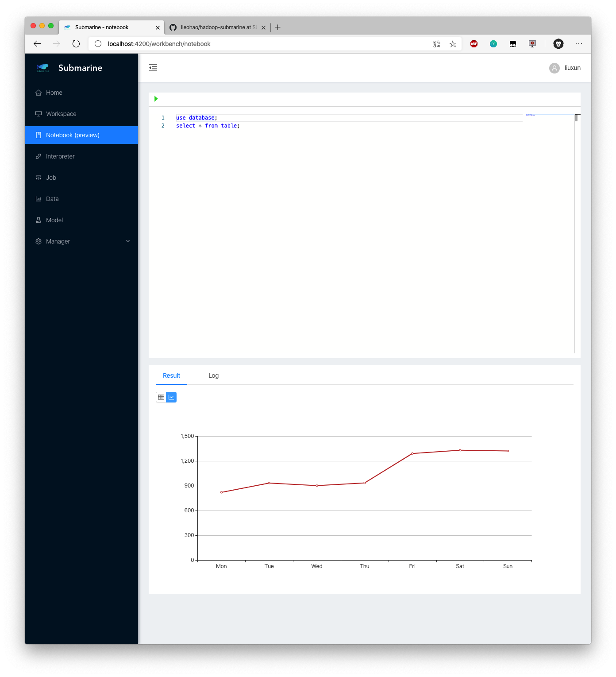Go to the Job section
Screen dimensions: 616x677
(x=81, y=178)
